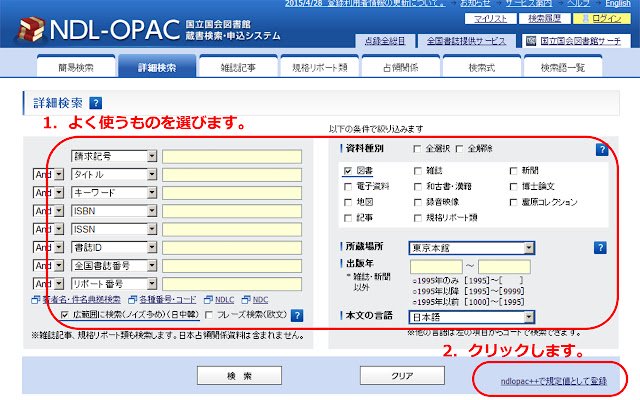Image resolution: width=640 pixels, height=400 pixels.
Task: Check the 地図 checkbox
Action: [348, 202]
